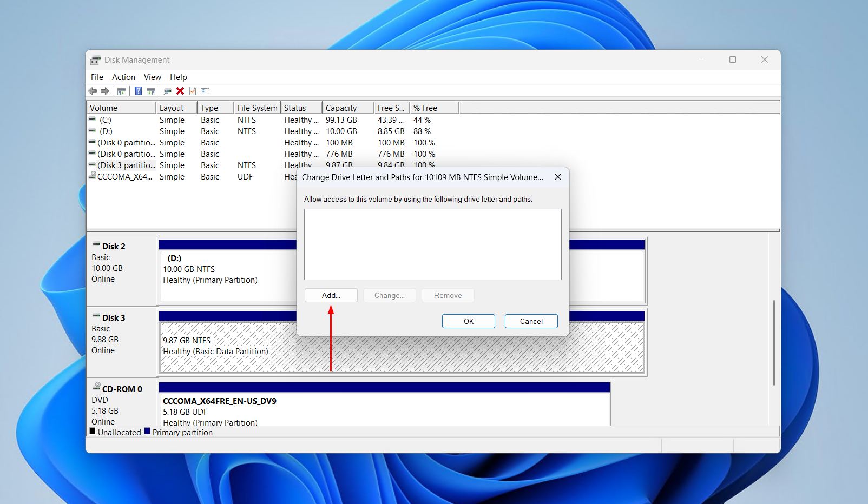Open the Action menu
The image size is (868, 504).
point(123,77)
